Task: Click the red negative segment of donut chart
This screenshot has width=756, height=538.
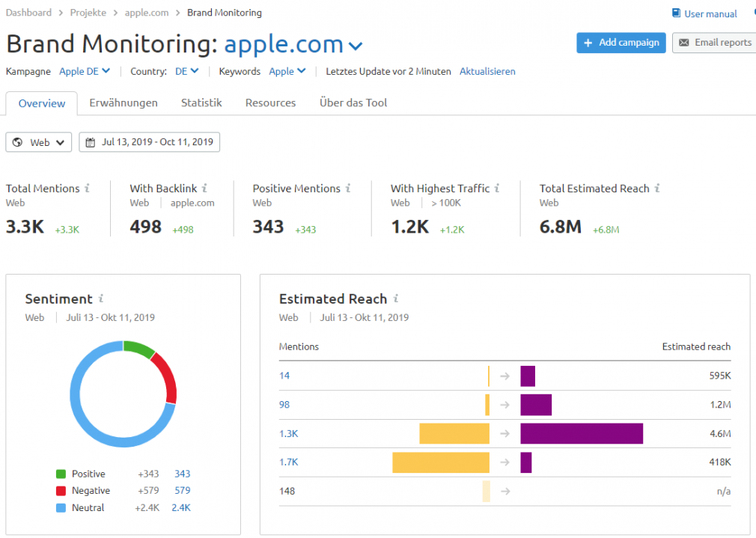Action: [167, 377]
